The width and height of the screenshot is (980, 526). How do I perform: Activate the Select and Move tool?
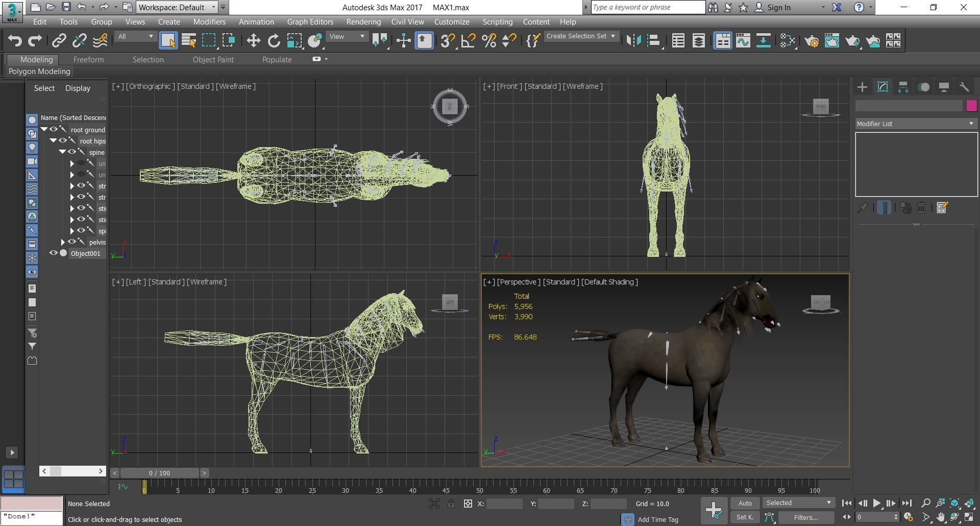253,40
